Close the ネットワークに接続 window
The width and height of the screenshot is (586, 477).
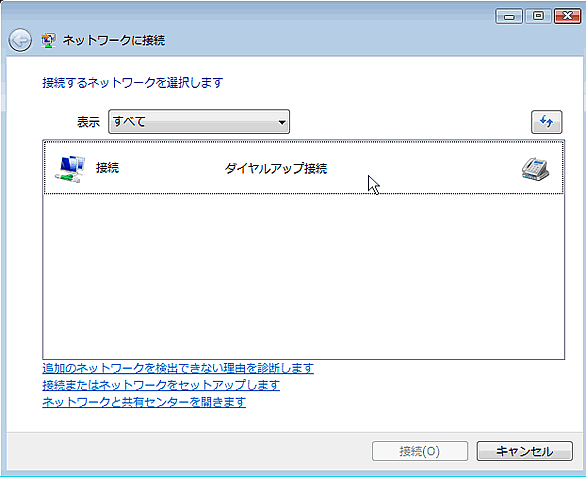(567, 16)
